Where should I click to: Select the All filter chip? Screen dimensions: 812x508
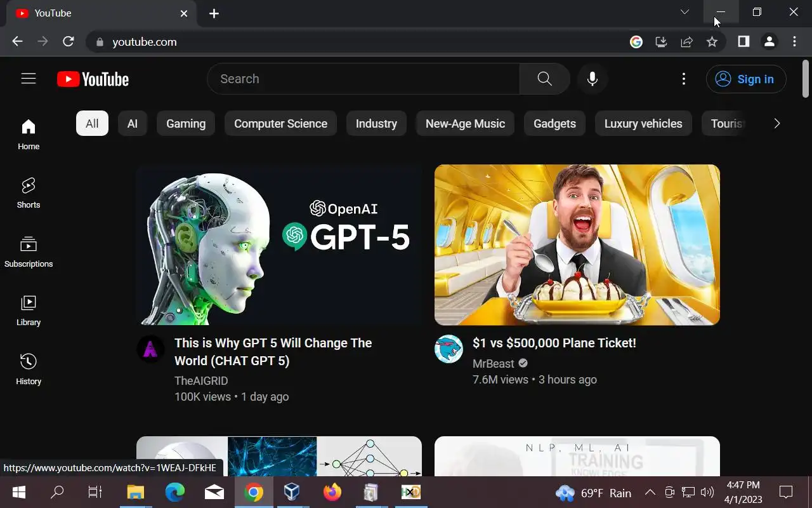pyautogui.click(x=92, y=123)
